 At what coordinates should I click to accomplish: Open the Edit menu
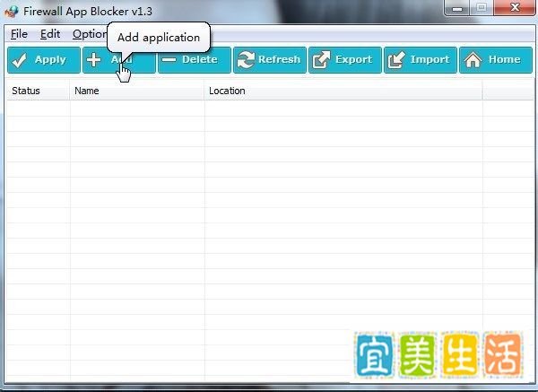(x=50, y=34)
